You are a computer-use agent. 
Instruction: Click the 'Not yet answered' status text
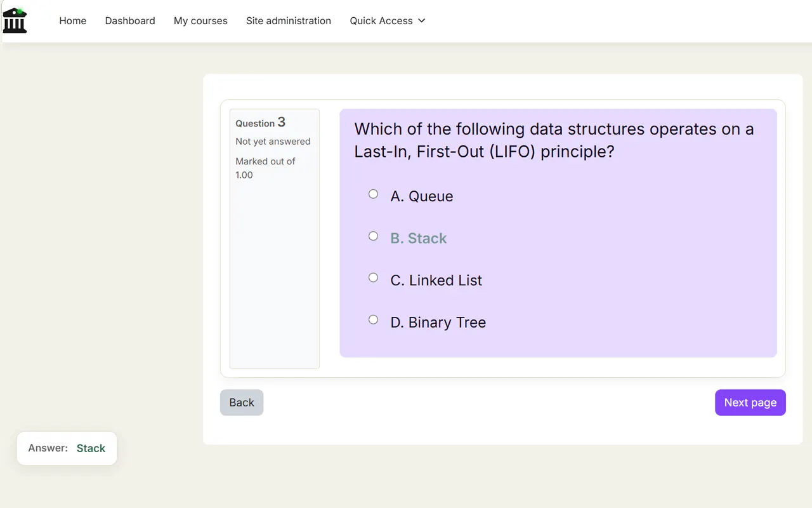pyautogui.click(x=273, y=142)
